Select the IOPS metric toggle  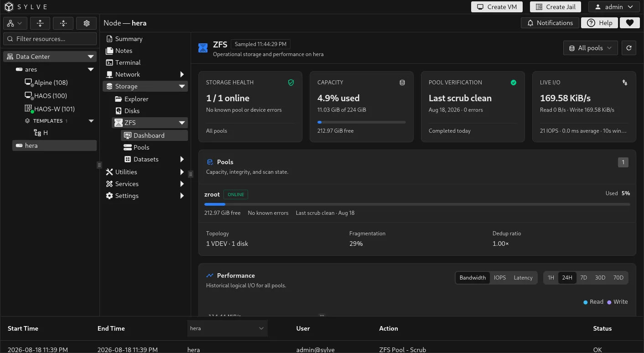(500, 278)
